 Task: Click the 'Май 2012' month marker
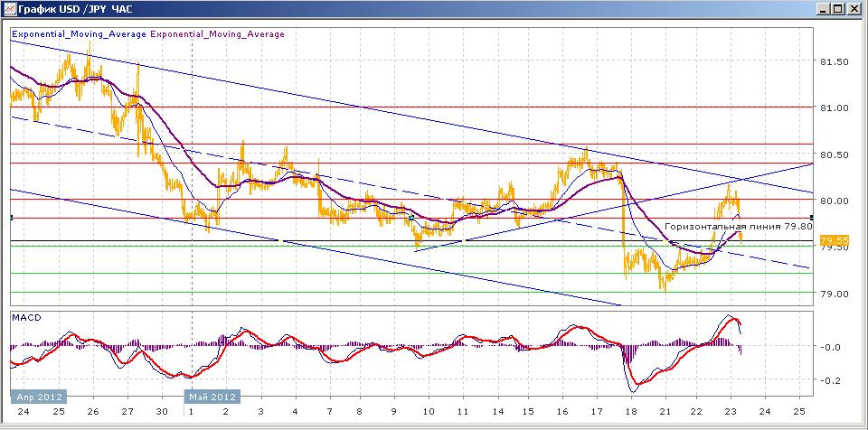212,397
